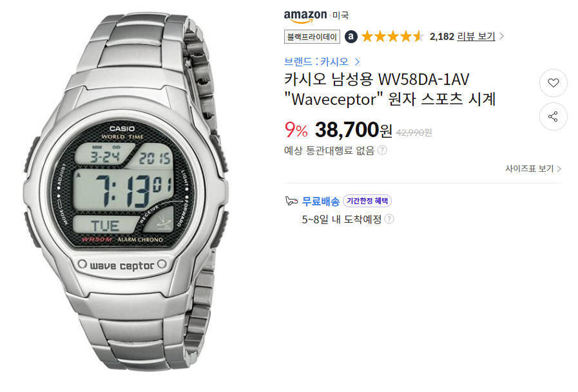Viewport: 578px width, 392px height.
Task: Click the product title WV58DA-1AV
Action: 390,89
